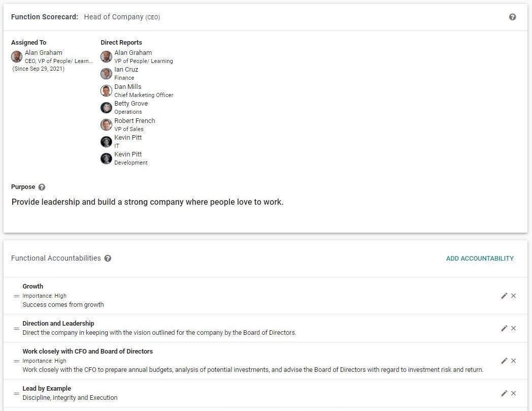This screenshot has width=532, height=411.
Task: Edit the Growth accountability with pencil icon
Action: [x=504, y=296]
